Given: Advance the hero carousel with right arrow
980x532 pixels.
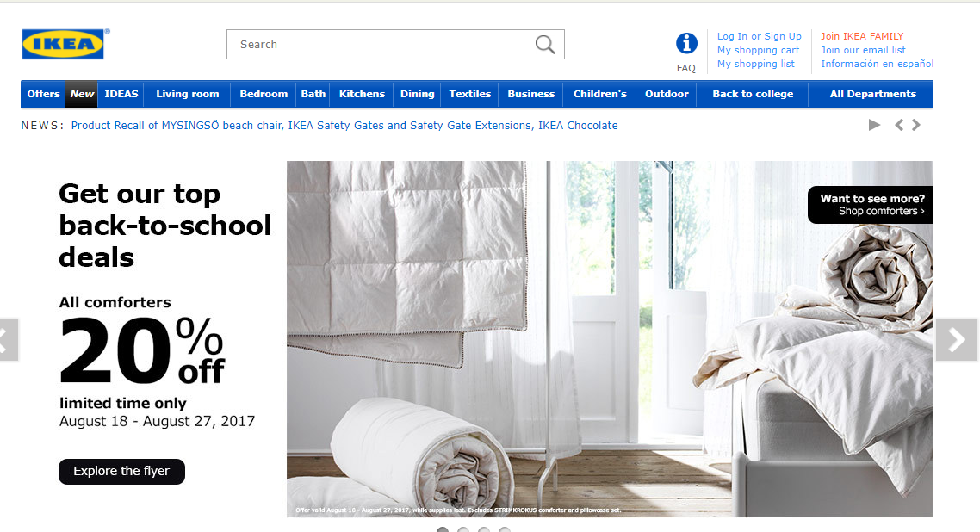Looking at the screenshot, I should point(956,339).
